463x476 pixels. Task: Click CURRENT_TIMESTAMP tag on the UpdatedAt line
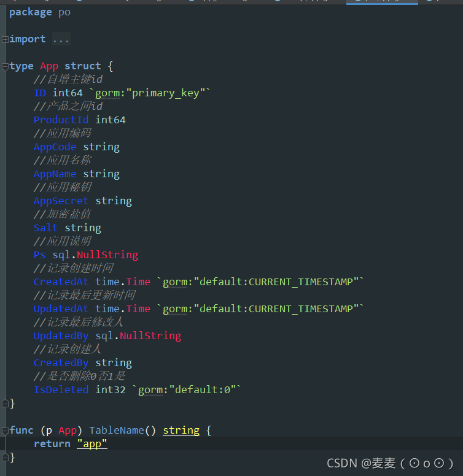301,309
